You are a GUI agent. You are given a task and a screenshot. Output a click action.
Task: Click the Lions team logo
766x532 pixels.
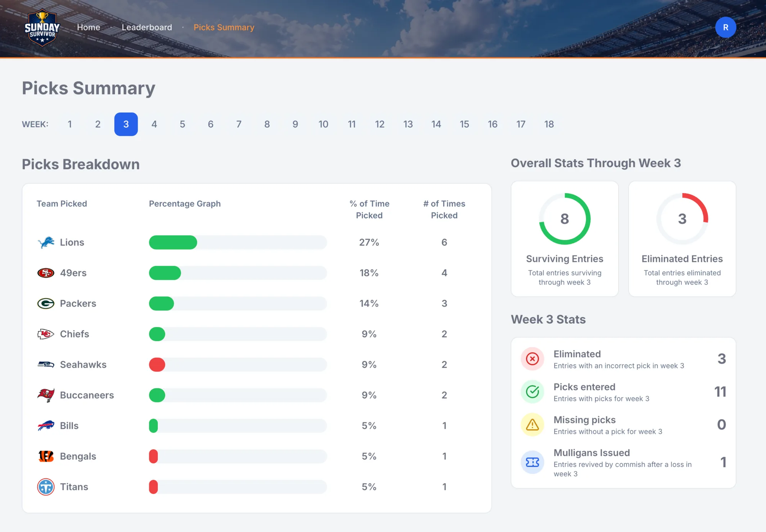[x=46, y=242]
